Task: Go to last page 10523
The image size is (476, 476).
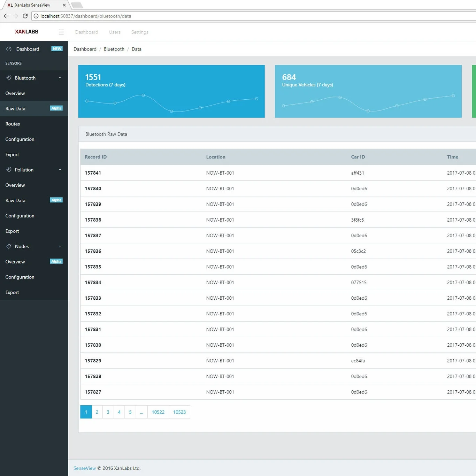Action: [x=179, y=412]
